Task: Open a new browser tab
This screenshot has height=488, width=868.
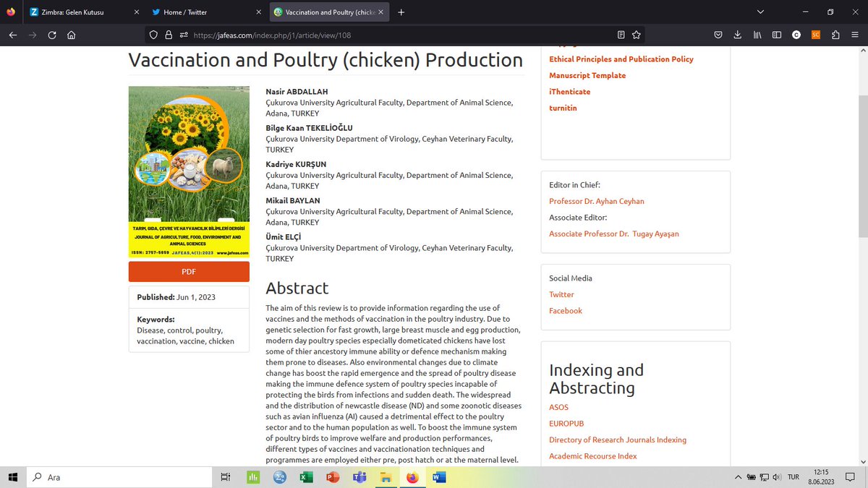Action: pyautogui.click(x=401, y=12)
